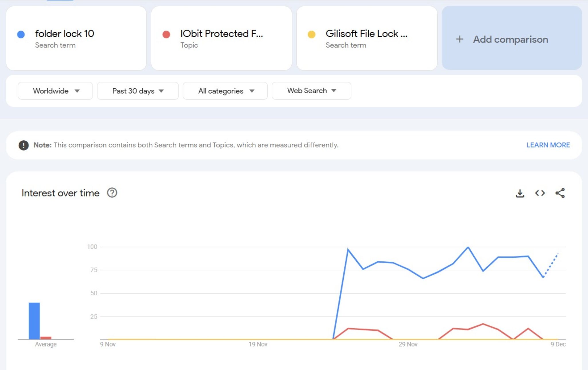Click the exclamation note icon
This screenshot has height=370, width=588.
[x=24, y=145]
